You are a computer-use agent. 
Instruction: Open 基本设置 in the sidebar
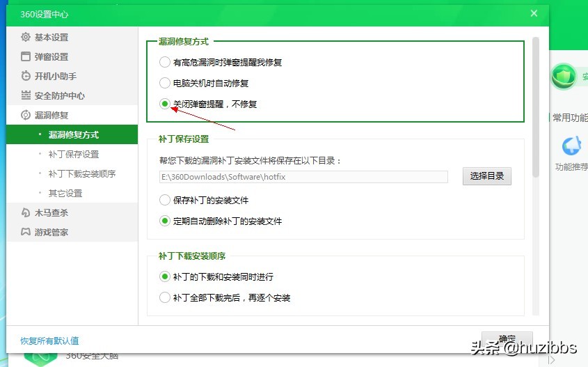(72, 37)
